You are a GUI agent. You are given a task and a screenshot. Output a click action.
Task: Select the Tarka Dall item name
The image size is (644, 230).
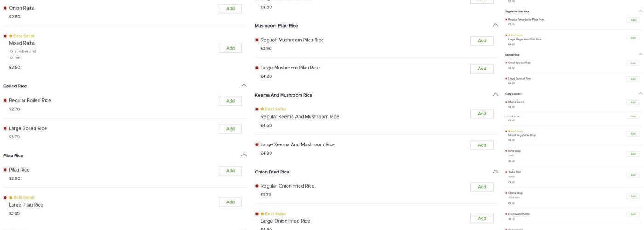514,172
